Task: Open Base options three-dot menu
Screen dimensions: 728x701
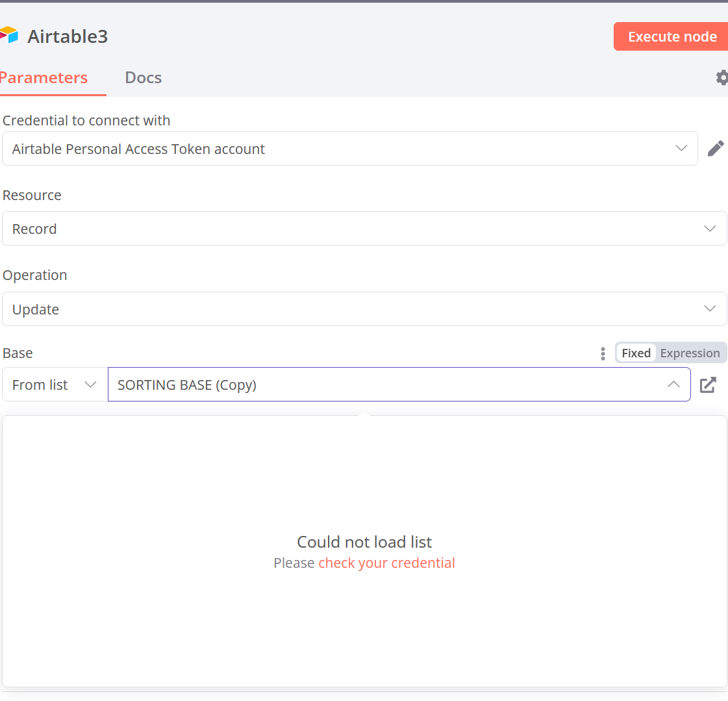Action: tap(603, 353)
